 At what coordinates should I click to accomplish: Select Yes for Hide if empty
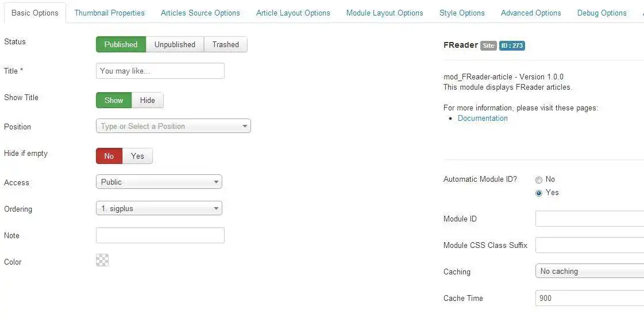coord(137,156)
